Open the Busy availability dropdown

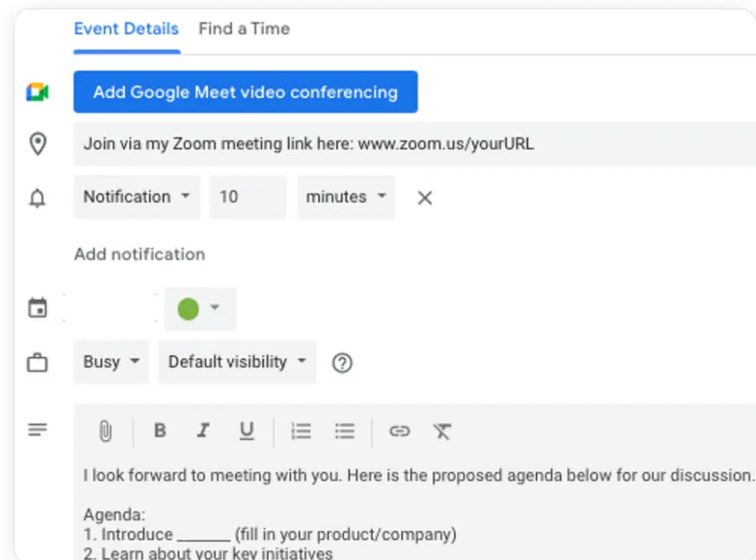111,362
